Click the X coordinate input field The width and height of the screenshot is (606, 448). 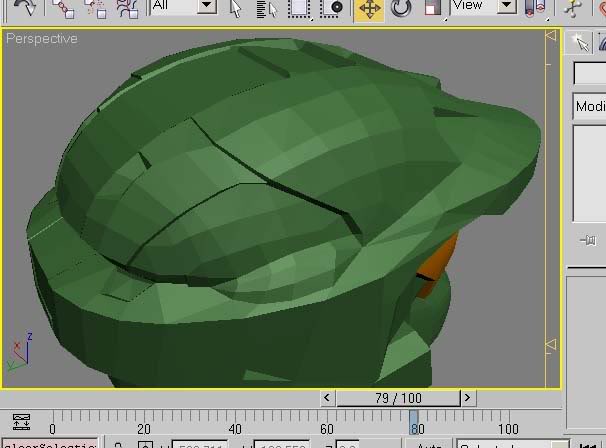[x=199, y=445]
